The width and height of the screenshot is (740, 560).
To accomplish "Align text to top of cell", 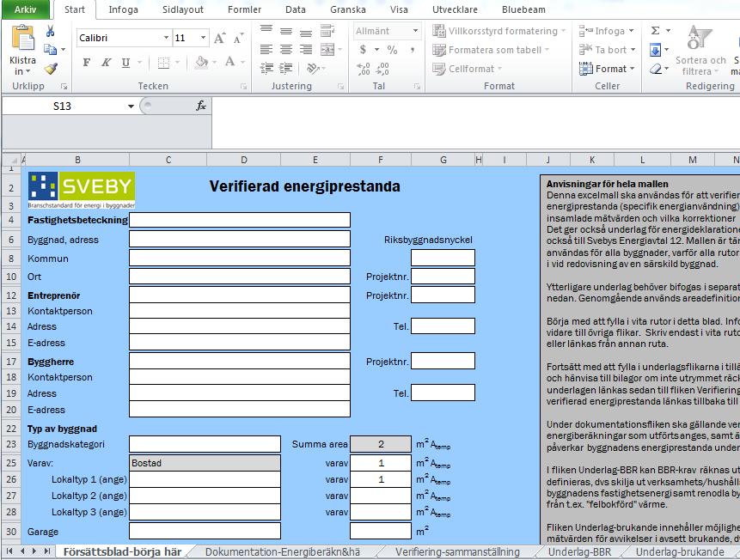I will (x=266, y=29).
